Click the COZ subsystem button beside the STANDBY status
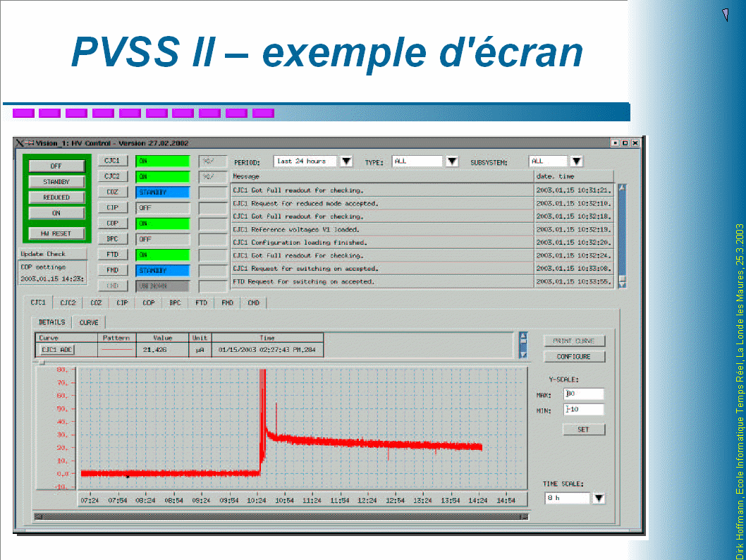The height and width of the screenshot is (560, 746). (112, 193)
